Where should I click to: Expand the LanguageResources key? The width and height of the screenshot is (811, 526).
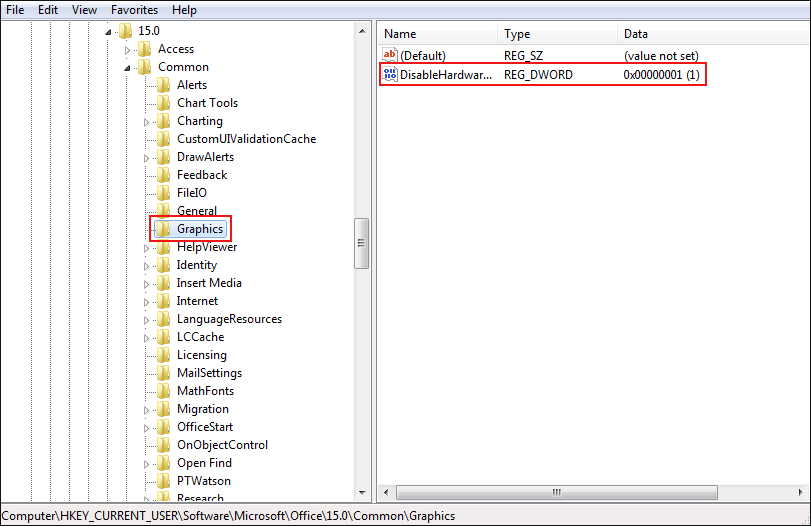[146, 320]
